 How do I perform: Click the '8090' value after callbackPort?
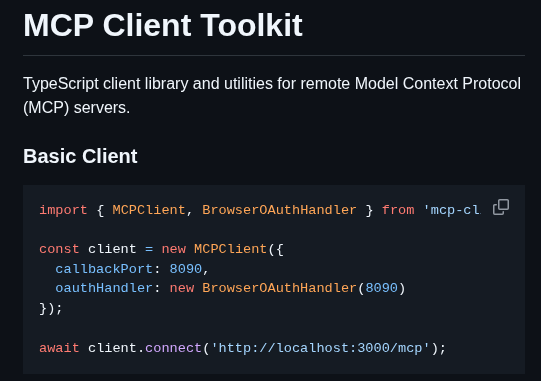click(x=186, y=268)
